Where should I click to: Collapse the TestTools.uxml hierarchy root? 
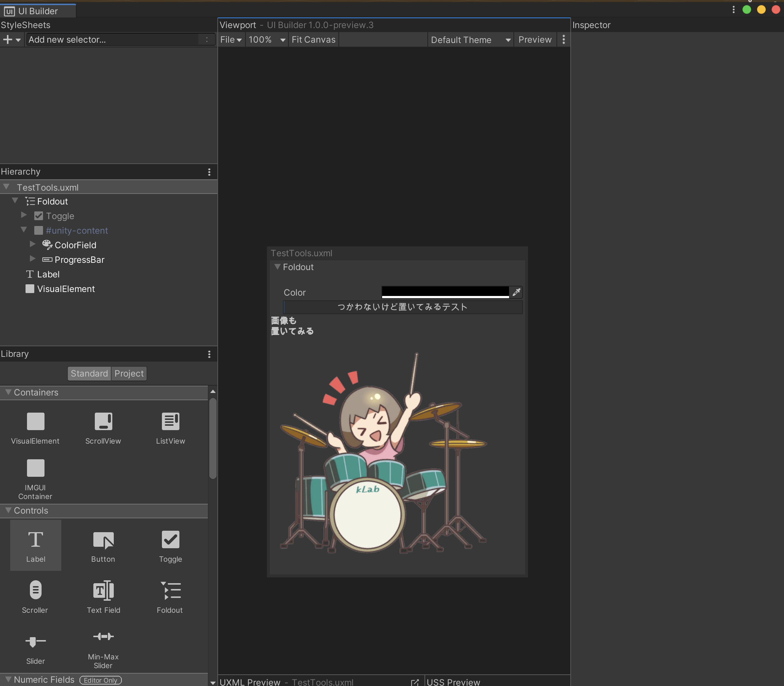click(x=6, y=187)
